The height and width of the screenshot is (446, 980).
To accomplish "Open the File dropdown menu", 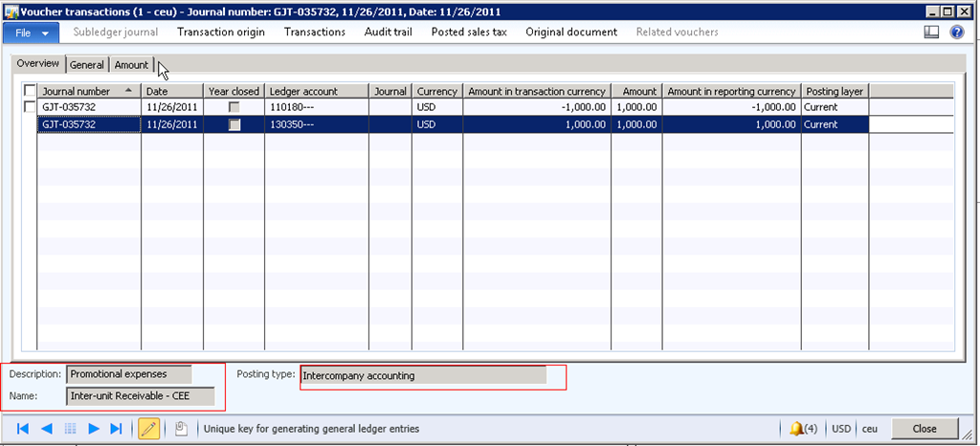I will pyautogui.click(x=32, y=32).
